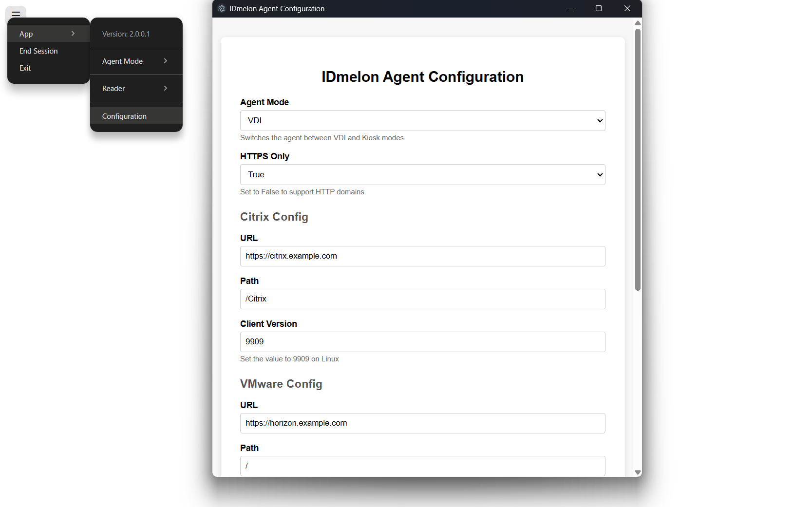Click the Citrix Path field with /Citrix
The height and width of the screenshot is (507, 812).
(x=422, y=299)
